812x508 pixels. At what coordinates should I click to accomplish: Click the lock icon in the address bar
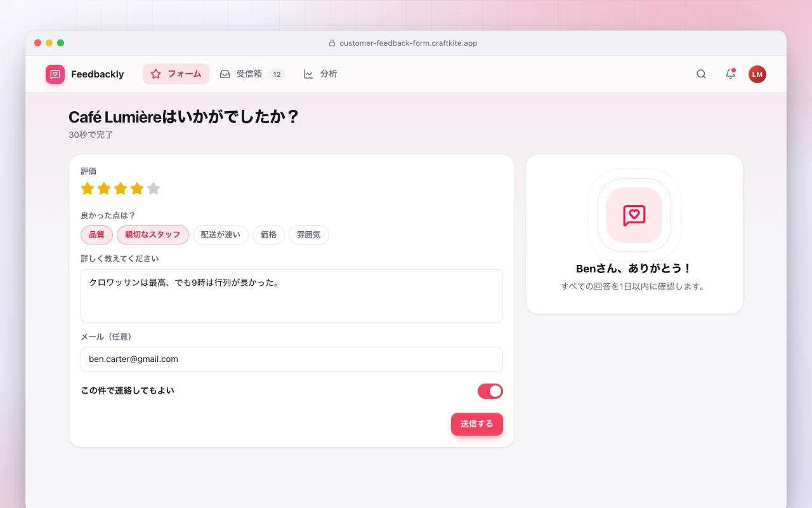[x=332, y=43]
